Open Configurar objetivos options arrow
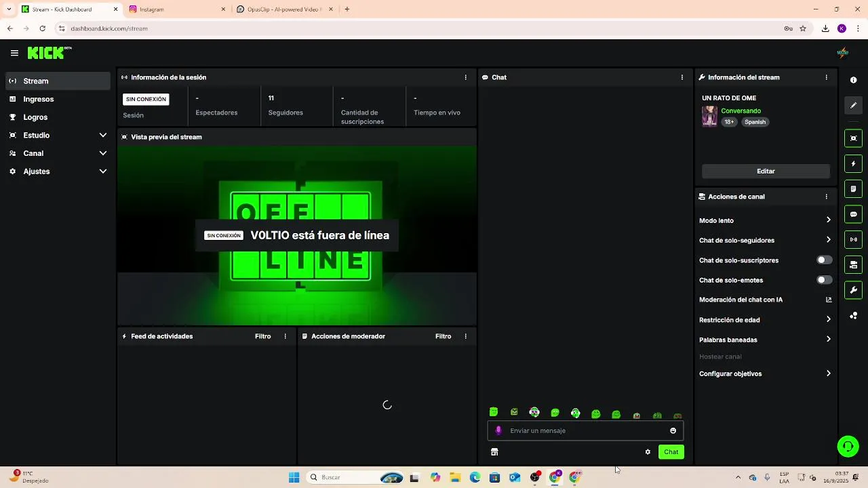The width and height of the screenshot is (868, 488). [x=828, y=373]
